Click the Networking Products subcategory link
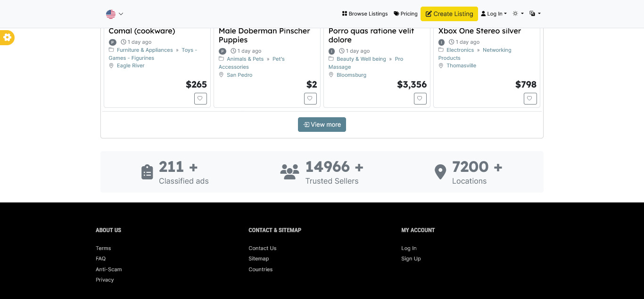The image size is (644, 299). (475, 54)
